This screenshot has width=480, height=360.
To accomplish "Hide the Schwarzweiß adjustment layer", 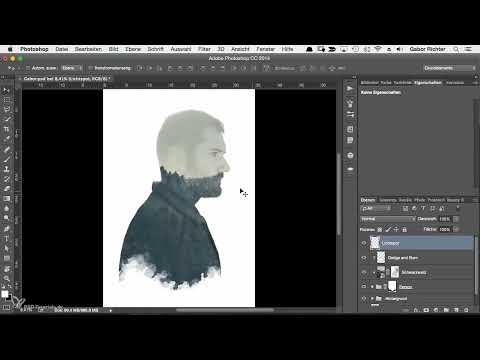I will (x=364, y=273).
